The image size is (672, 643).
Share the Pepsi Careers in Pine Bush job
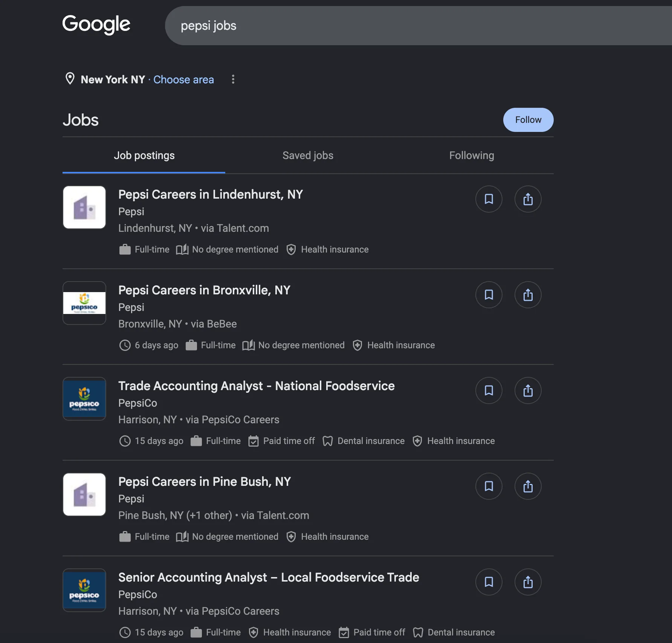tap(528, 486)
